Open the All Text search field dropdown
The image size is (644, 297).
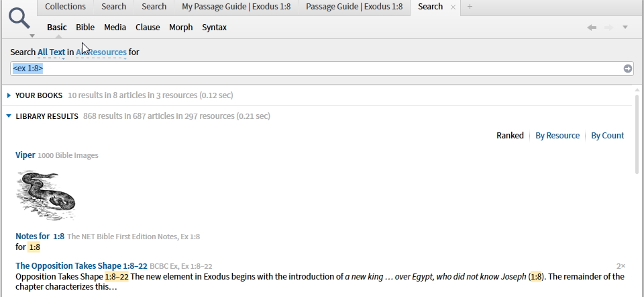pos(52,52)
